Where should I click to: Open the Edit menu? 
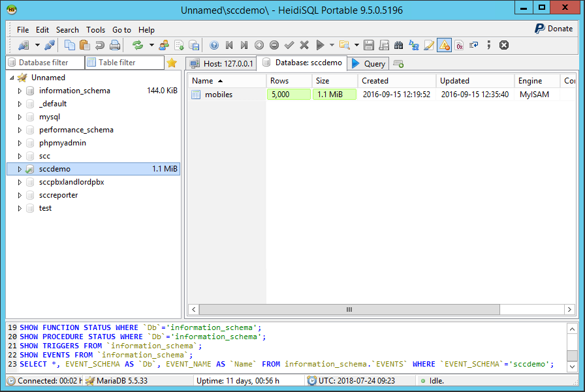point(42,30)
